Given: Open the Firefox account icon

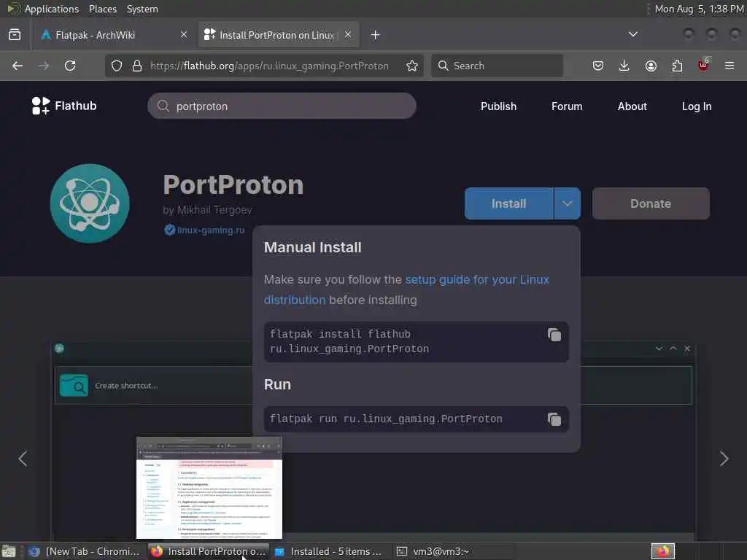Looking at the screenshot, I should 651,66.
